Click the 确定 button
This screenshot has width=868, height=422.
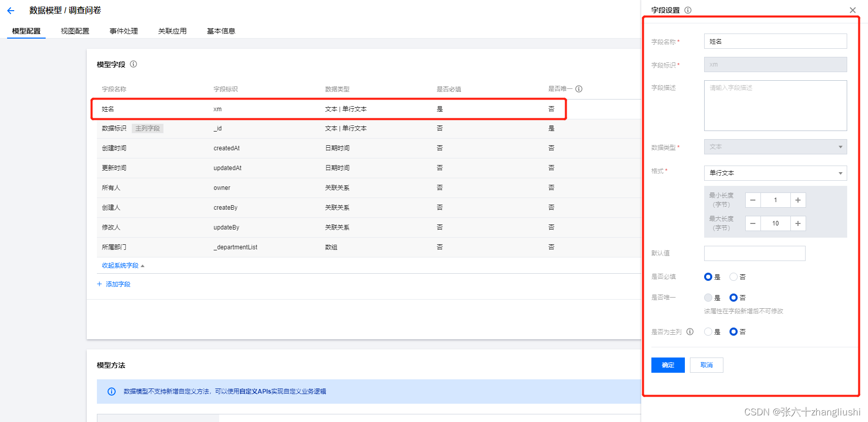tap(668, 365)
